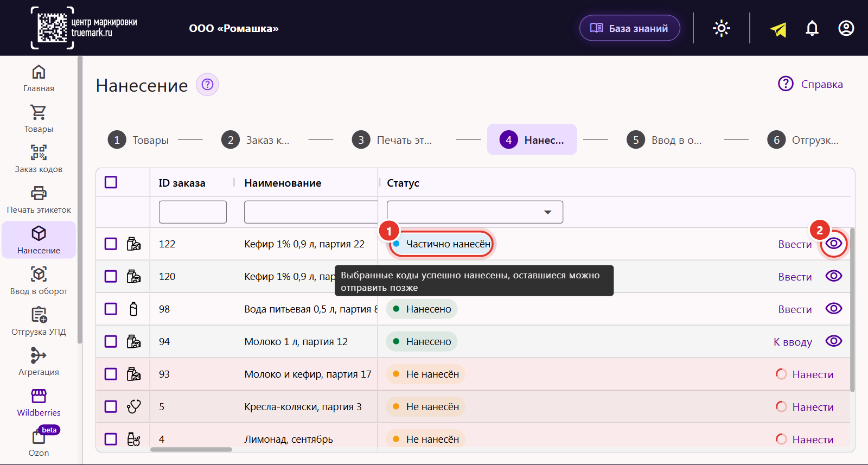This screenshot has height=465, width=868.
Task: Click the ID заказа filter field
Action: click(193, 212)
